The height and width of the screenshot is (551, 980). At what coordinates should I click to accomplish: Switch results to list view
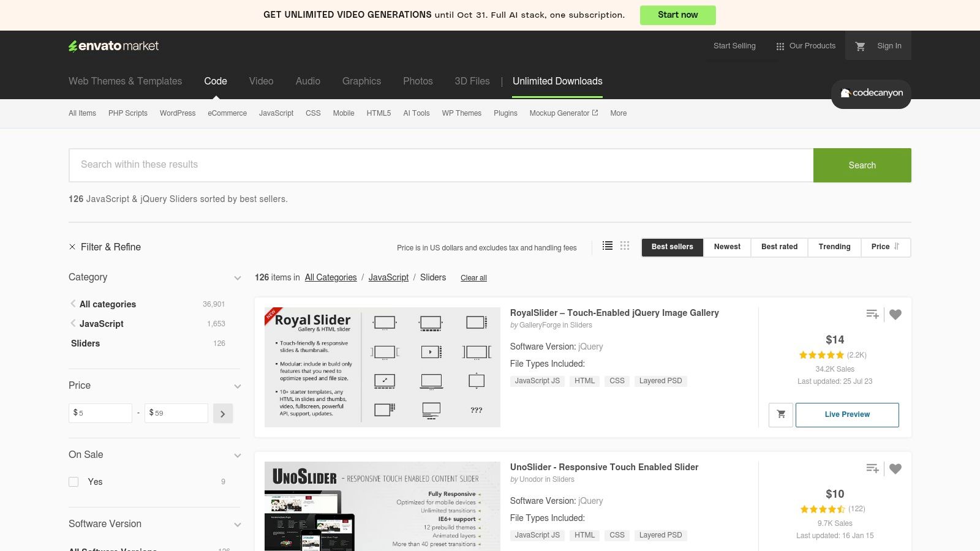[x=607, y=246]
